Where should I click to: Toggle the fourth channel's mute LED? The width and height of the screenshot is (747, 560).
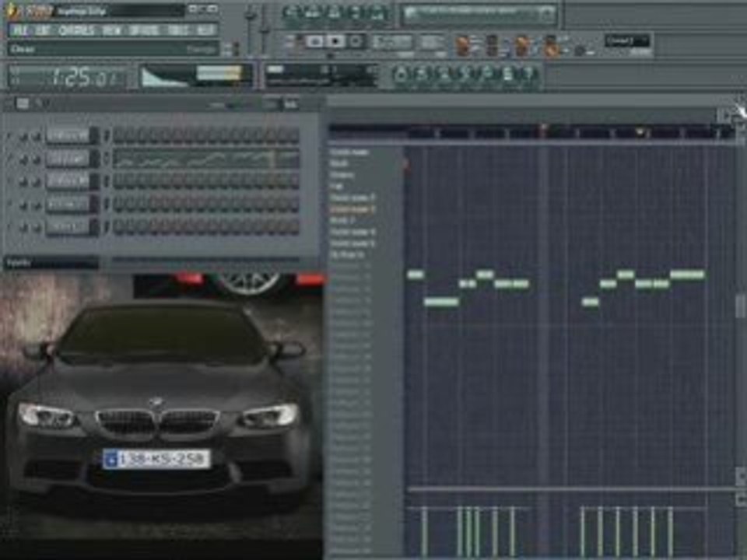pos(9,205)
